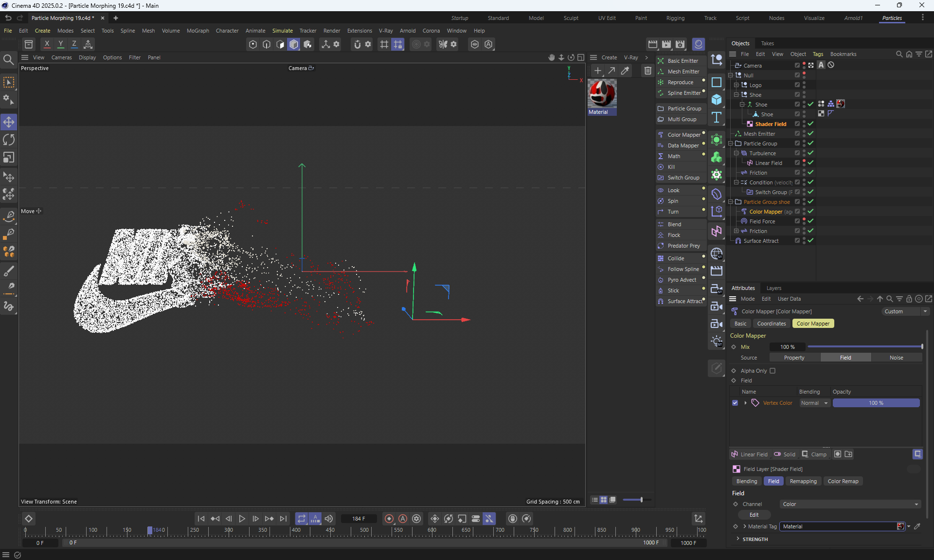
Task: Click the Cube primitive icon
Action: point(717,100)
